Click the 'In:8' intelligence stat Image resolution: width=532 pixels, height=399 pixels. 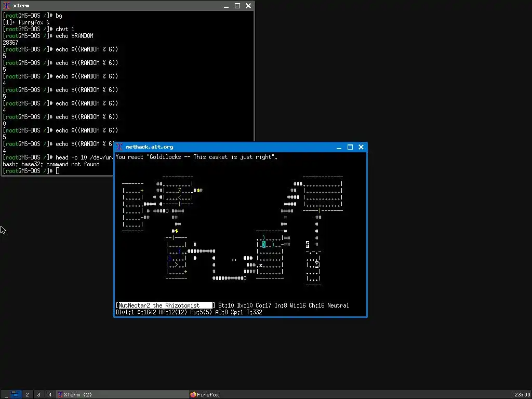click(x=281, y=305)
